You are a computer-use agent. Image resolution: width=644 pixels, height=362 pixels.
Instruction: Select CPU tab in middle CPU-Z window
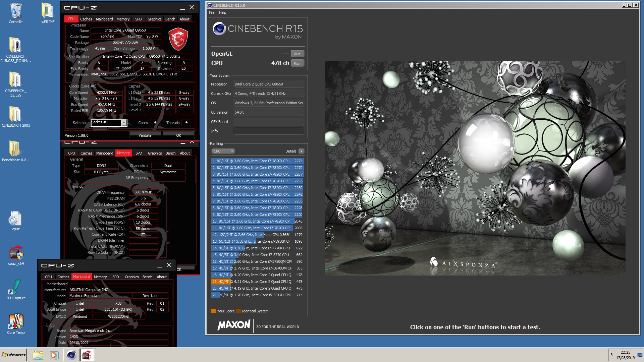pyautogui.click(x=72, y=153)
